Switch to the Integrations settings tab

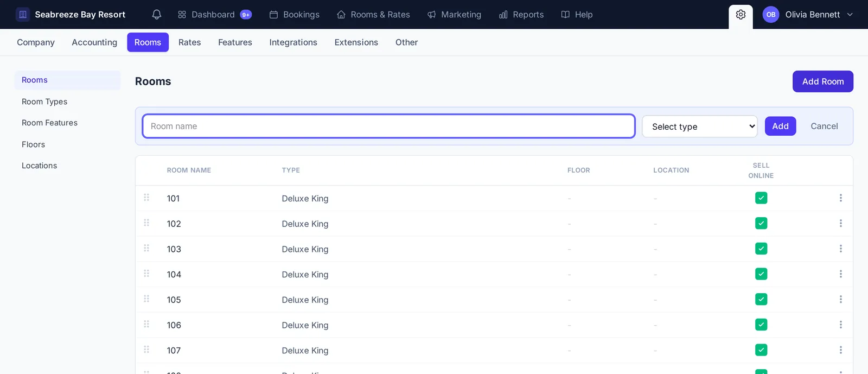[x=293, y=42]
